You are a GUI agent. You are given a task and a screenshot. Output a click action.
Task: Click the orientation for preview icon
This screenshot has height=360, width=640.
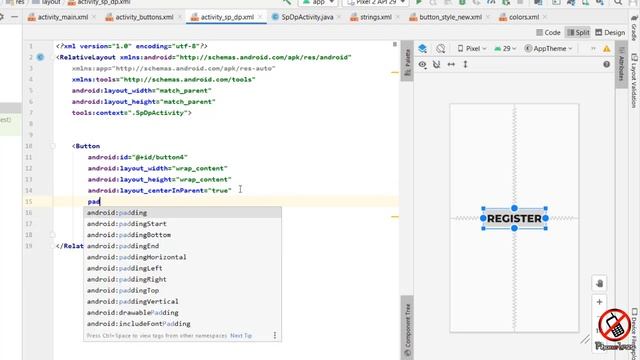tap(440, 49)
